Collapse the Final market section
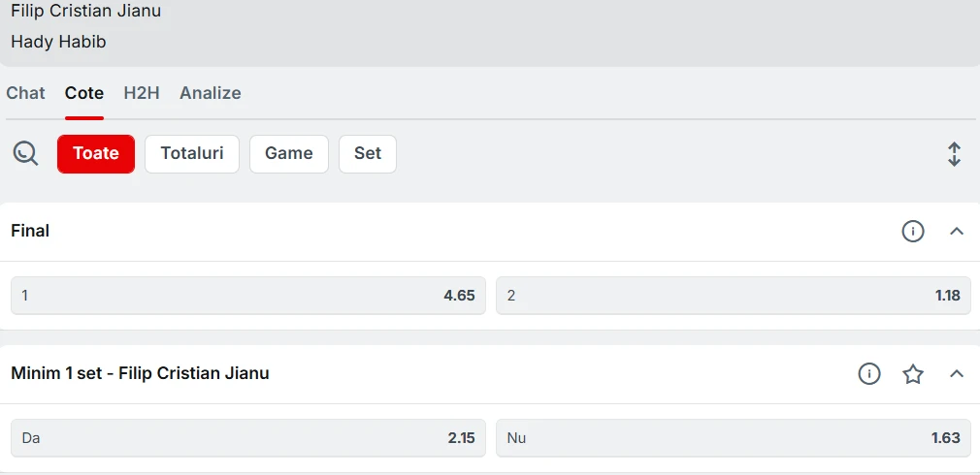The width and height of the screenshot is (980, 475). pos(957,232)
